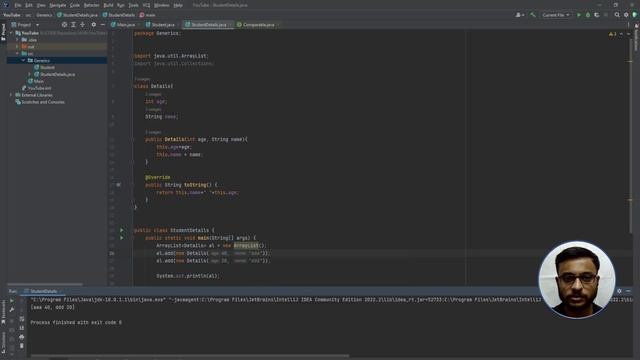Click Run console horizontal scrollbar
This screenshot has height=360, width=640.
190,356
